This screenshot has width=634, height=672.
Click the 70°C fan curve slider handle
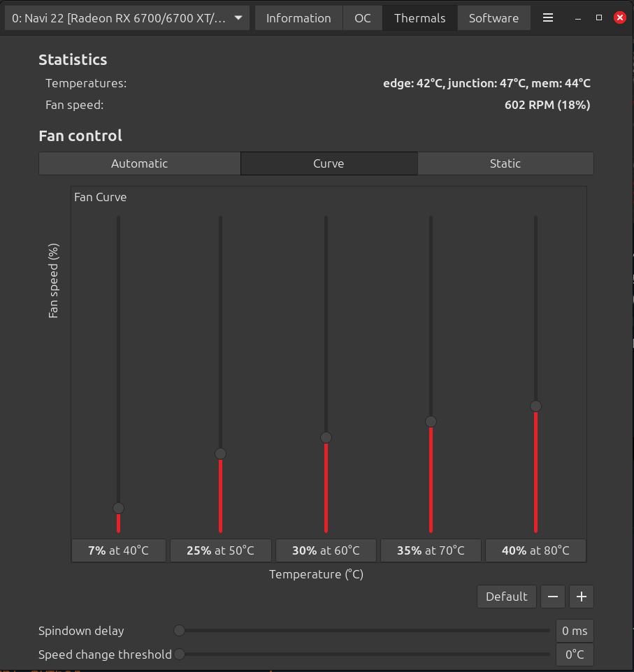tap(431, 422)
